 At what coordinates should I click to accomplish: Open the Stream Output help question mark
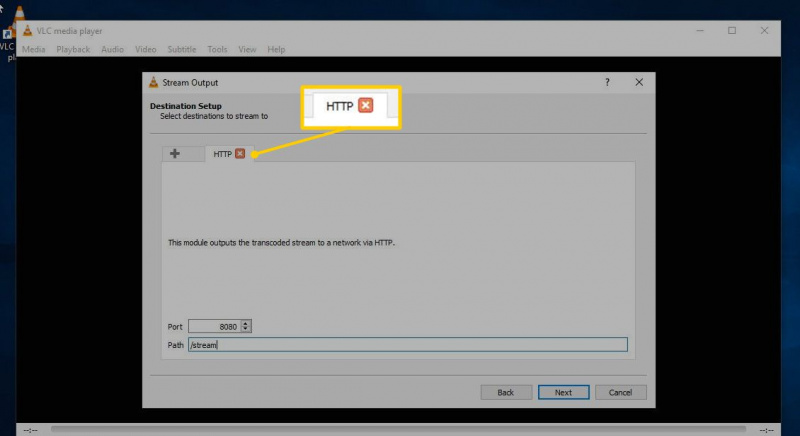click(x=607, y=82)
